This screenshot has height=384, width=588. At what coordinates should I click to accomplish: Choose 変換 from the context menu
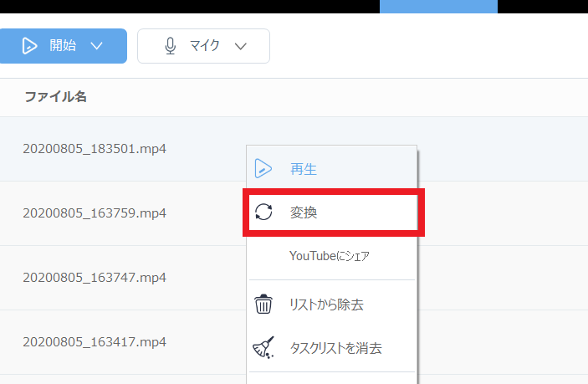(304, 213)
